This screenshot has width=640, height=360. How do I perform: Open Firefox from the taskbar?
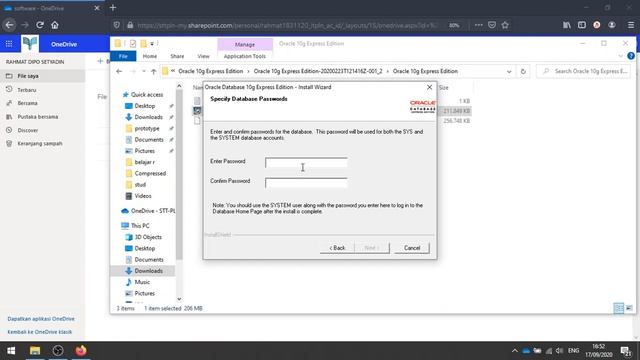pyautogui.click(x=81, y=351)
